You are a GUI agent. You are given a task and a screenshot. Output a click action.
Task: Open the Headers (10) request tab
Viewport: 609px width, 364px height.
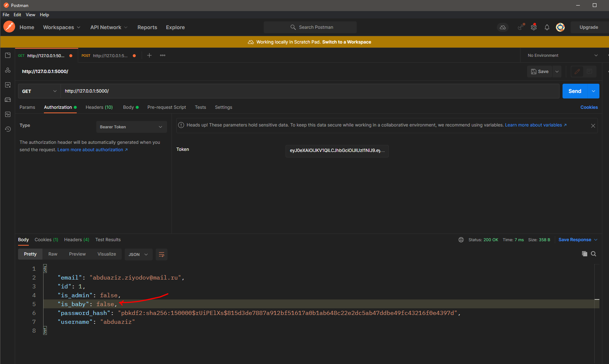click(99, 107)
